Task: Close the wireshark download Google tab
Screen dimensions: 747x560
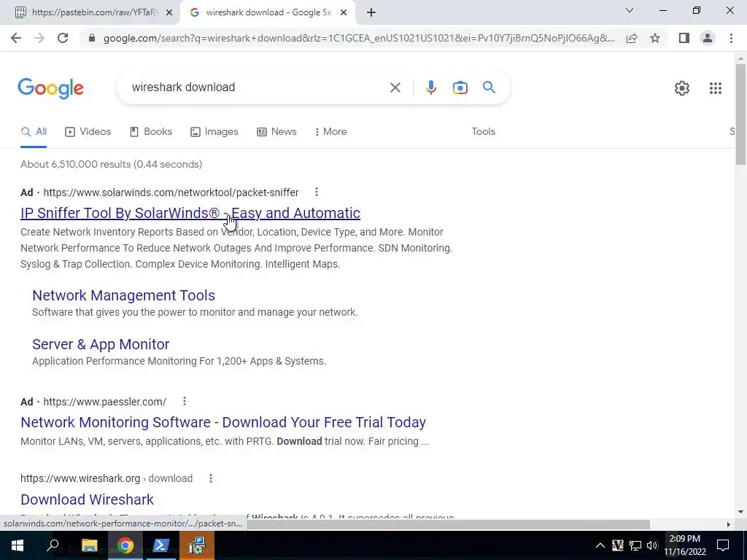Action: click(x=344, y=13)
